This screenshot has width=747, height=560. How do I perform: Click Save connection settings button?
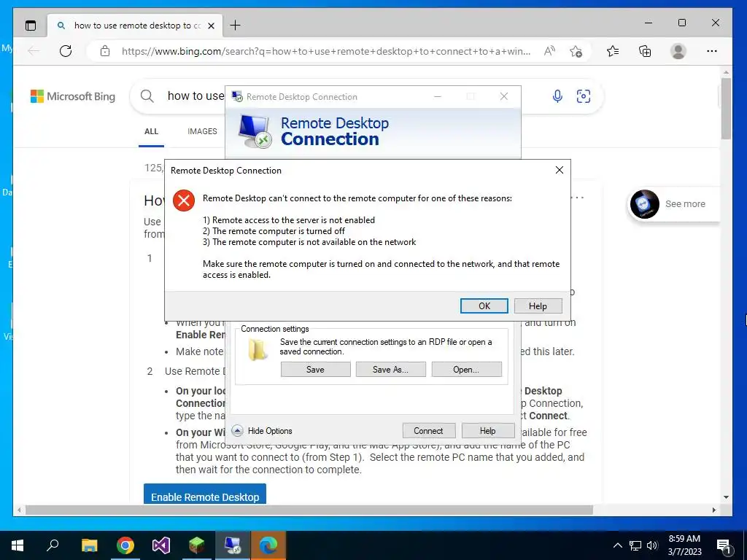pos(315,369)
